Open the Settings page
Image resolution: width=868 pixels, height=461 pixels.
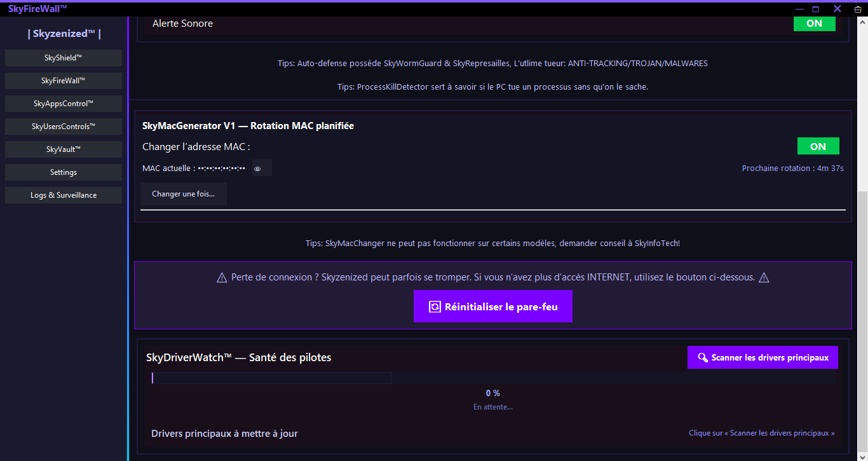64,172
